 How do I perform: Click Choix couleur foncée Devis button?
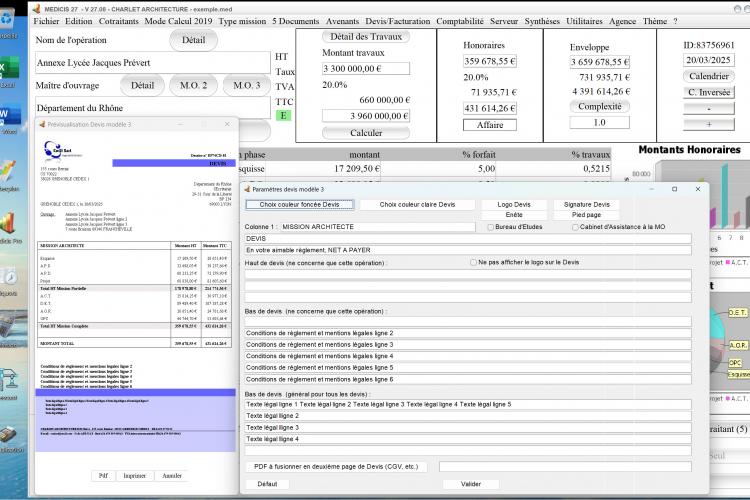[x=300, y=205]
